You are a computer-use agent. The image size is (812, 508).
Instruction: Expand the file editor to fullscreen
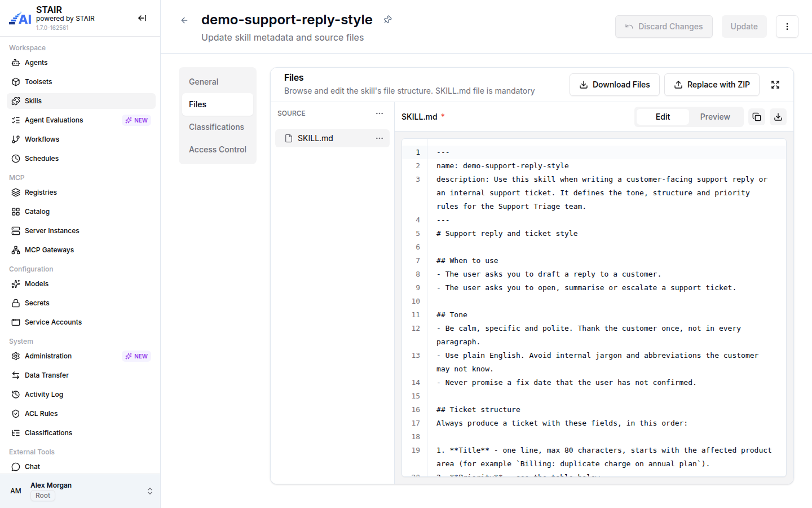[775, 85]
